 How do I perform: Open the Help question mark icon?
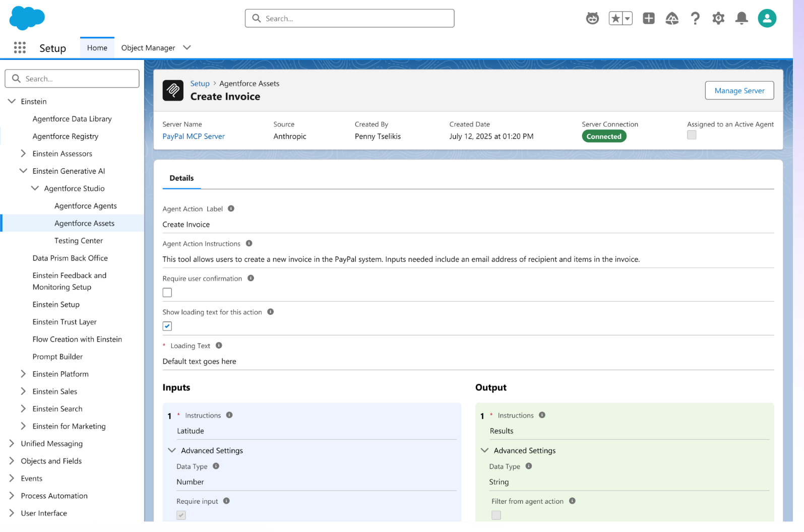point(695,19)
